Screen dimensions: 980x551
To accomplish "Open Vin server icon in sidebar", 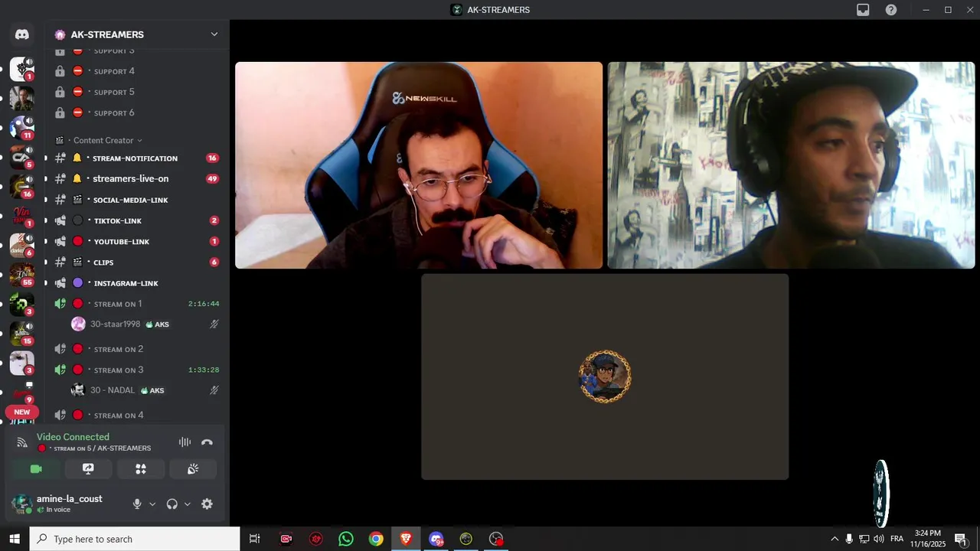I will tap(21, 216).
